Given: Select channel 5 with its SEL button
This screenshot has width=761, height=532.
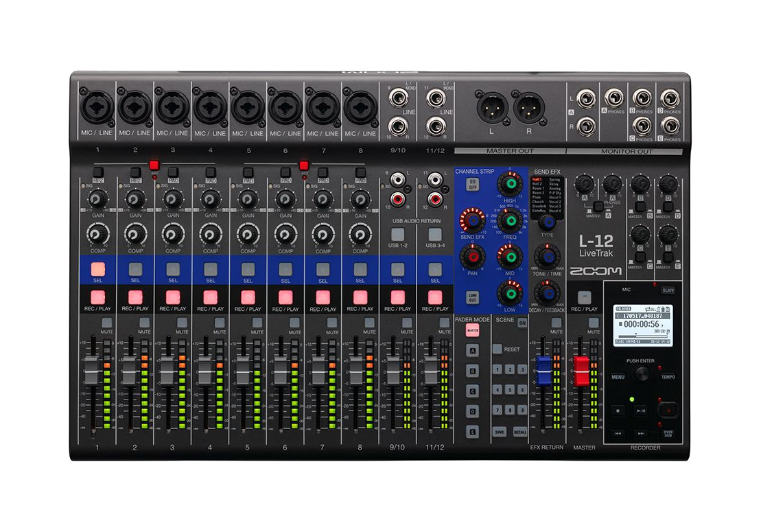Looking at the screenshot, I should pyautogui.click(x=248, y=269).
